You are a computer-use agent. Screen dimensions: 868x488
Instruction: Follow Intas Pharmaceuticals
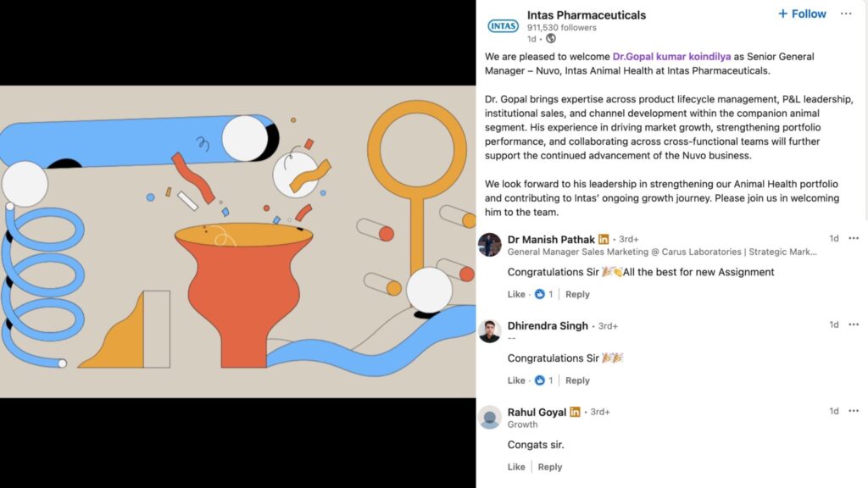click(x=802, y=14)
